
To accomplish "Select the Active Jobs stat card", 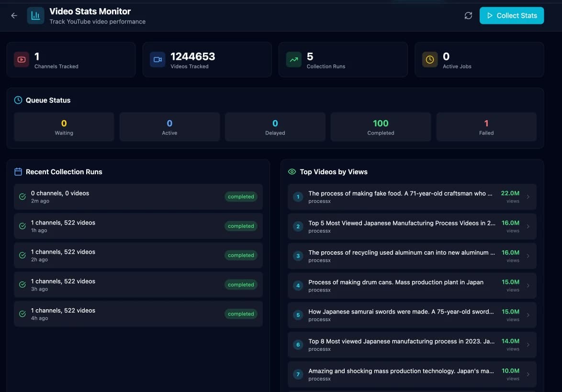I will (x=479, y=59).
